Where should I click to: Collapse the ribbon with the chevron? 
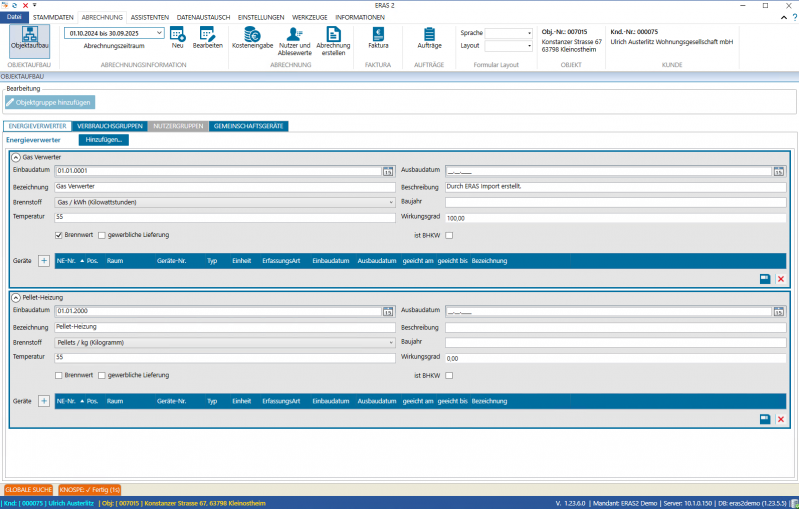pos(784,17)
